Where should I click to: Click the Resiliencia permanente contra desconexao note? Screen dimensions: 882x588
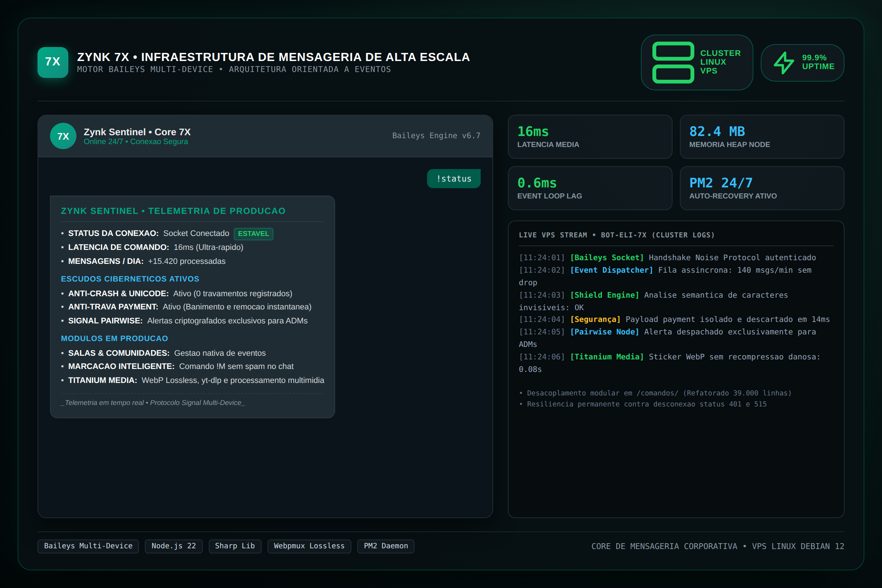643,404
